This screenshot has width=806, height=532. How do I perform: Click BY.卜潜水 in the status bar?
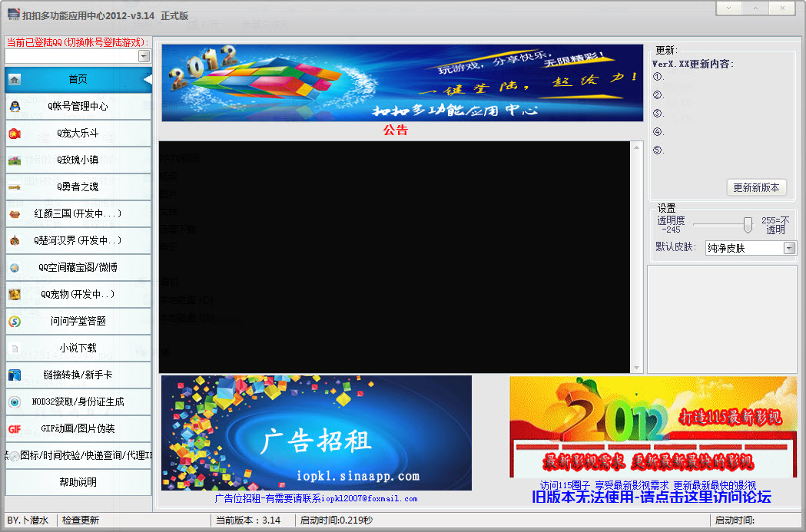click(28, 520)
